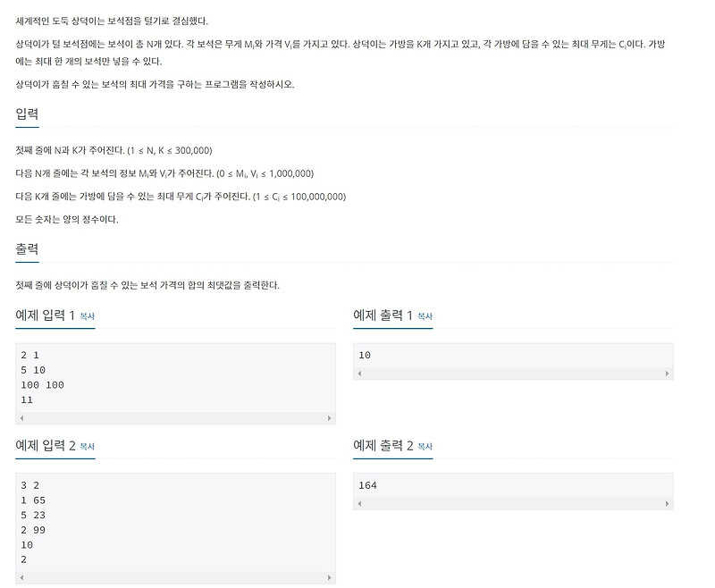
Task: Copy sample input 2 via its 복사 link
Action: [x=83, y=447]
